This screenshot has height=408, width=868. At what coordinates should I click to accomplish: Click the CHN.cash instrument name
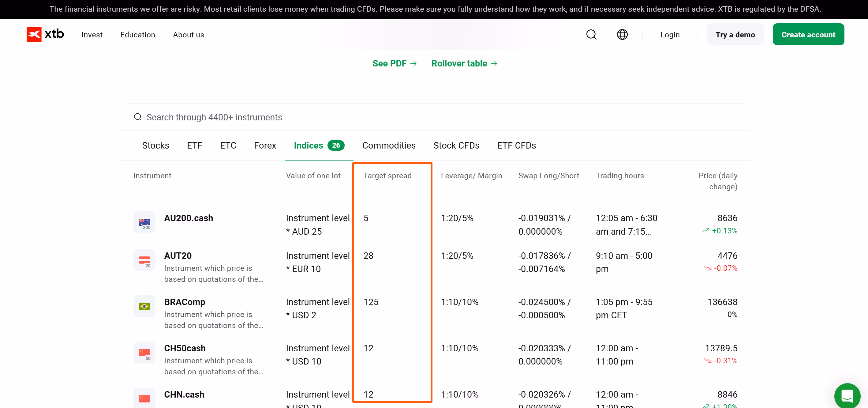click(184, 394)
